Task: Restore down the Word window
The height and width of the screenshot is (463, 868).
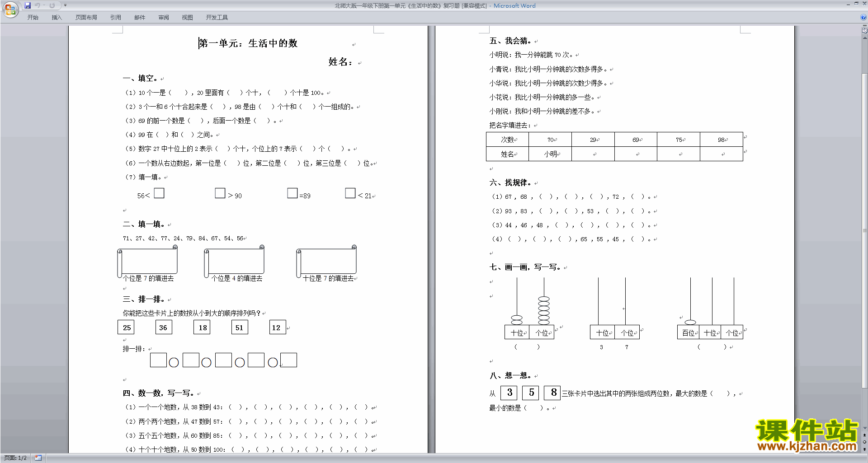Action: pyautogui.click(x=856, y=4)
